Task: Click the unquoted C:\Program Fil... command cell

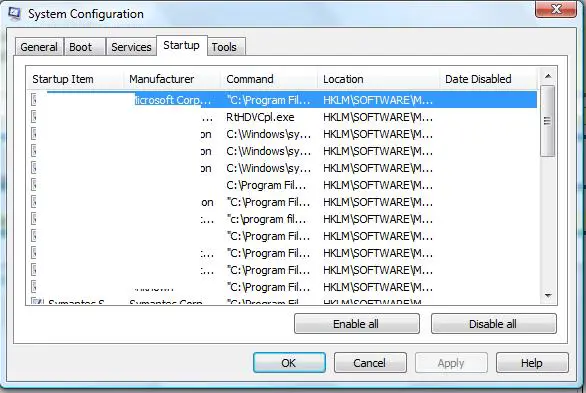Action: click(x=266, y=185)
